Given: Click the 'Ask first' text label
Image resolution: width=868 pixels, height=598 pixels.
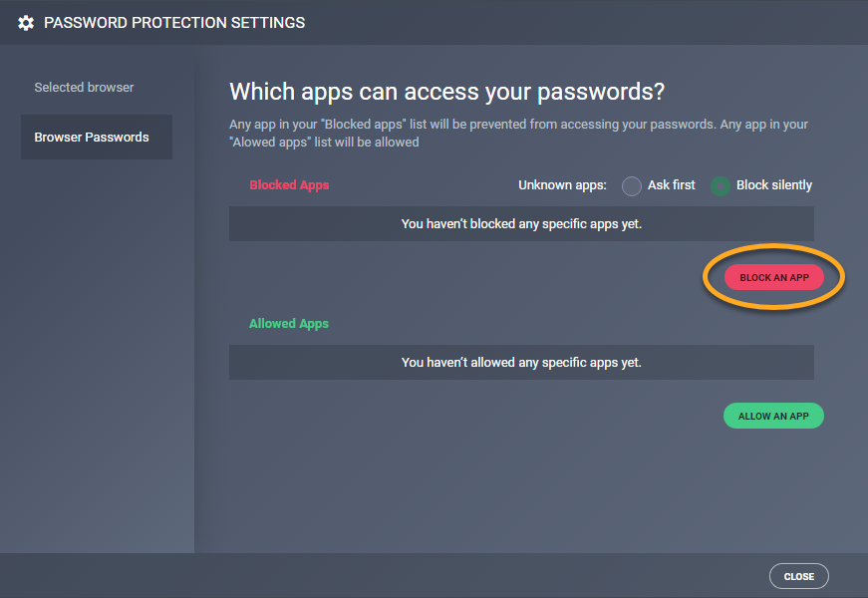Looking at the screenshot, I should [672, 185].
